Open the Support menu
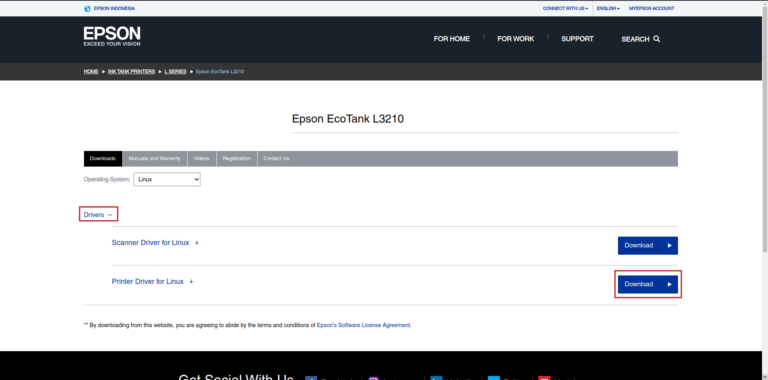768x380 pixels. [577, 39]
